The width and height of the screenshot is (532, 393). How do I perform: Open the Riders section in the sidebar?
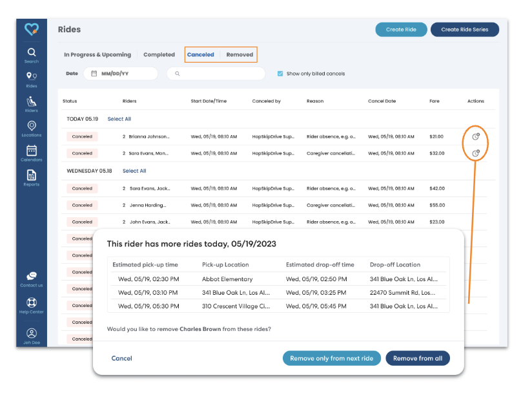click(31, 102)
